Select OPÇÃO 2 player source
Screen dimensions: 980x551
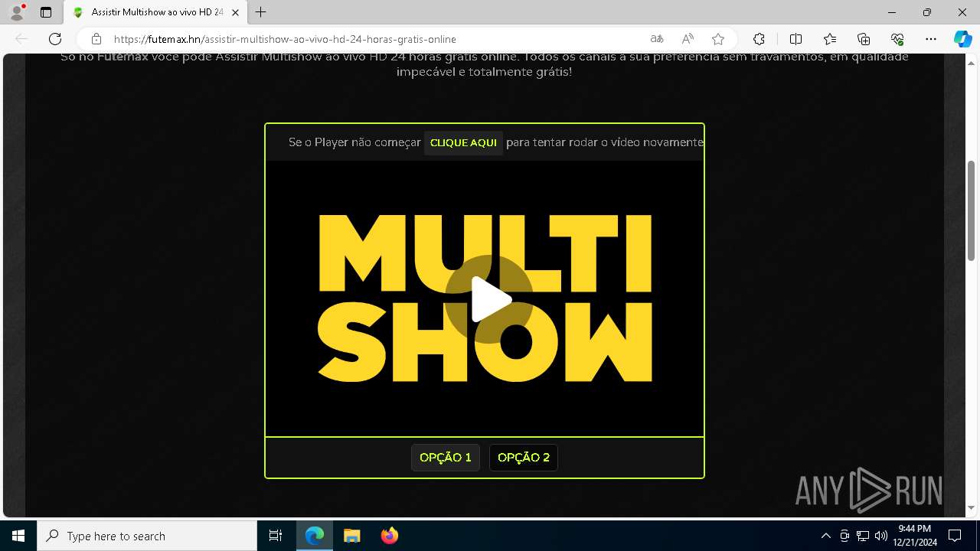coord(524,458)
